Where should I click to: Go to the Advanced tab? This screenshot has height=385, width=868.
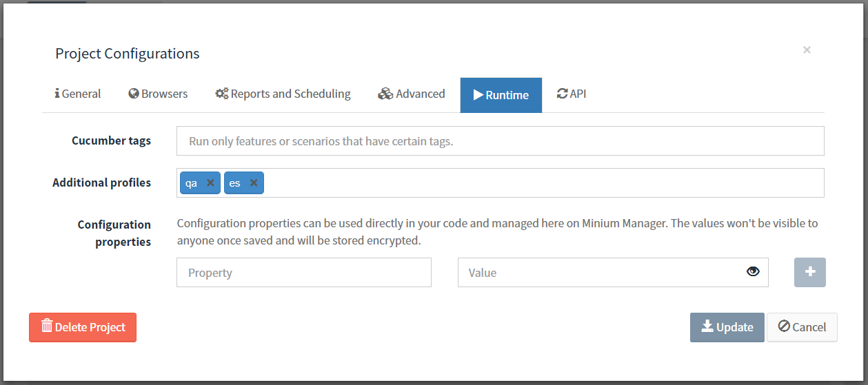(412, 94)
